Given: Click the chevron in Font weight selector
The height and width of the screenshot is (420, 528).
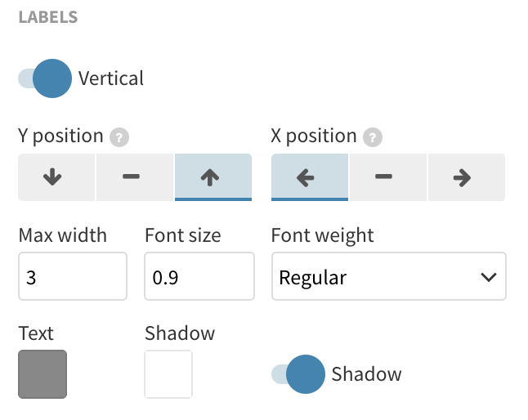Looking at the screenshot, I should tap(488, 277).
